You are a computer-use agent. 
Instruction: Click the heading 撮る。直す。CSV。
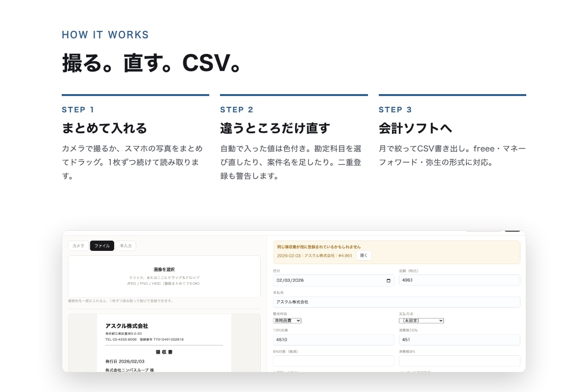click(152, 63)
